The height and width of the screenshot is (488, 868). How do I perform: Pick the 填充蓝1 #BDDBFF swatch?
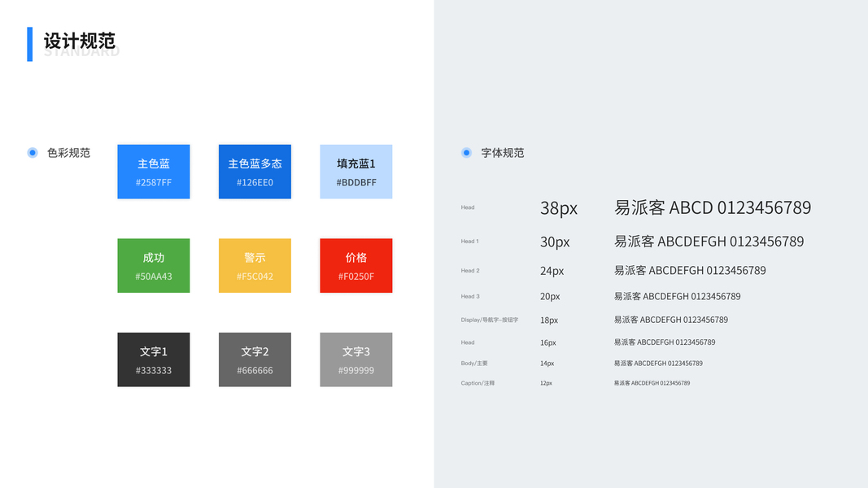click(x=356, y=172)
